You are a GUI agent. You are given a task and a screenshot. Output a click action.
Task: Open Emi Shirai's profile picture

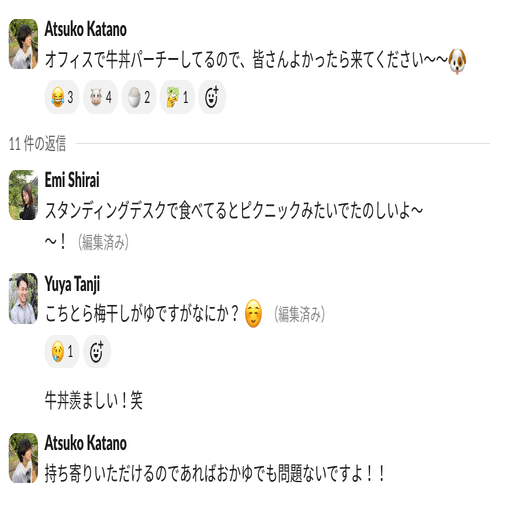pyautogui.click(x=23, y=195)
